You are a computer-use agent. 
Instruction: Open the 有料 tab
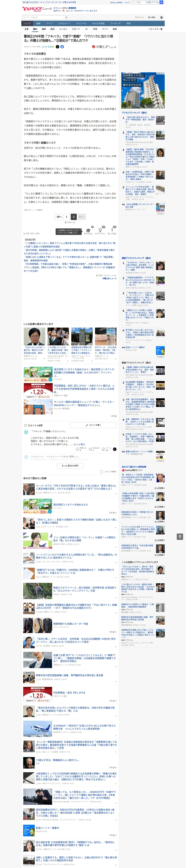(128, 24)
